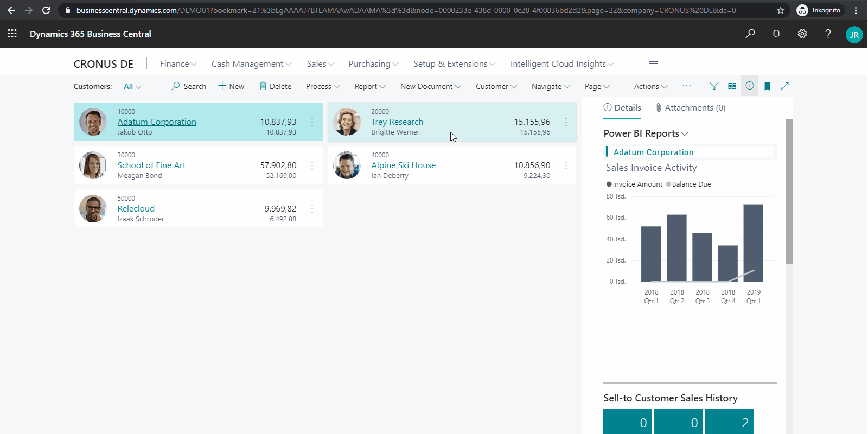868x434 pixels.
Task: Click Brigitte Werner's customer photo
Action: (347, 122)
